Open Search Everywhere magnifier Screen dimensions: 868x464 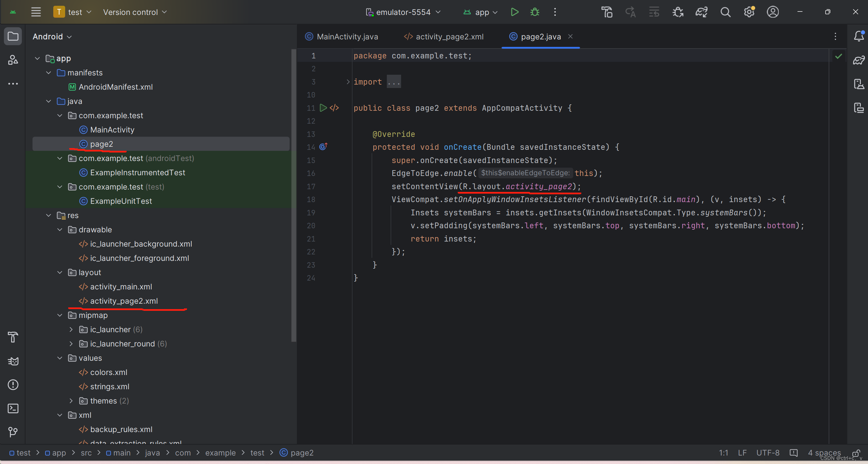tap(725, 12)
